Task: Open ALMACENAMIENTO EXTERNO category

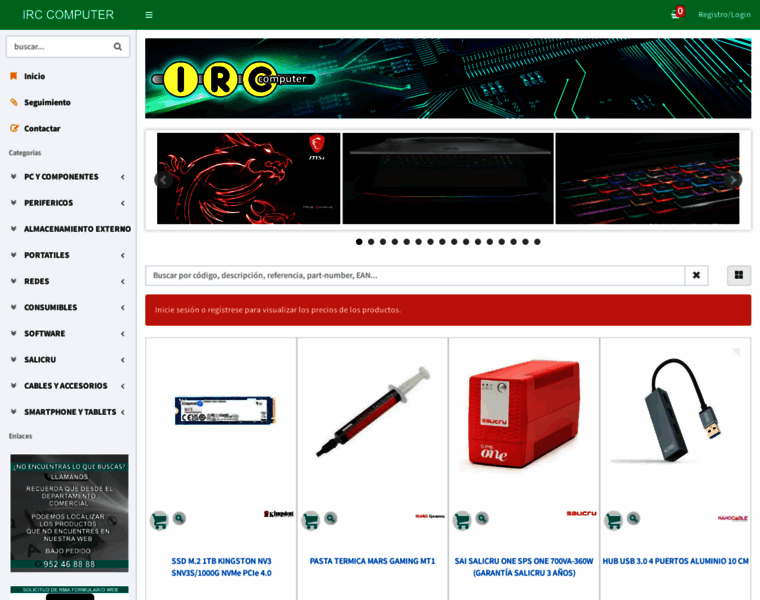Action: coord(68,229)
